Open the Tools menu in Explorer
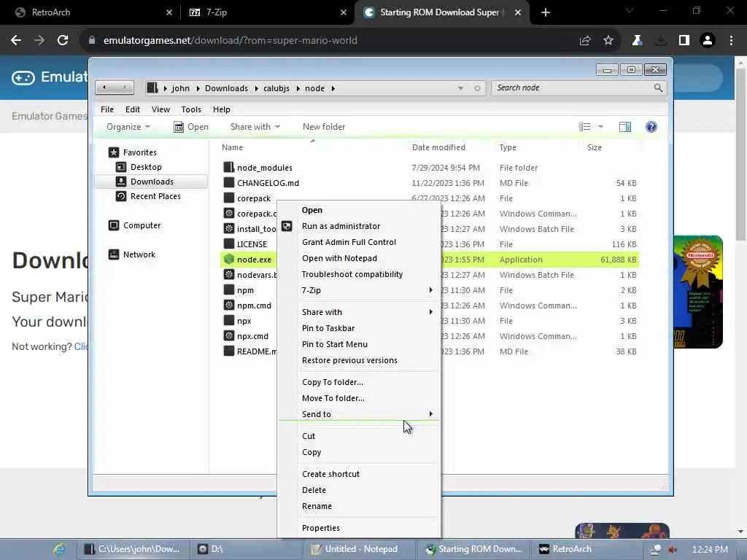The image size is (747, 560). pyautogui.click(x=191, y=109)
